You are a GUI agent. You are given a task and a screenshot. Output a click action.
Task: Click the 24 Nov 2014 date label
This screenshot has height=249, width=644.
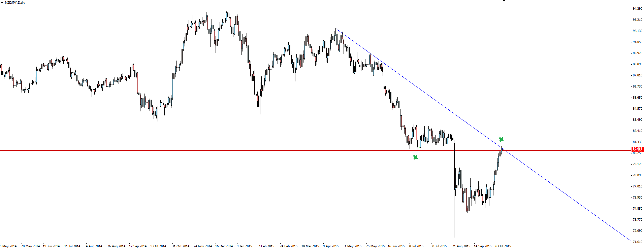tap(203, 246)
